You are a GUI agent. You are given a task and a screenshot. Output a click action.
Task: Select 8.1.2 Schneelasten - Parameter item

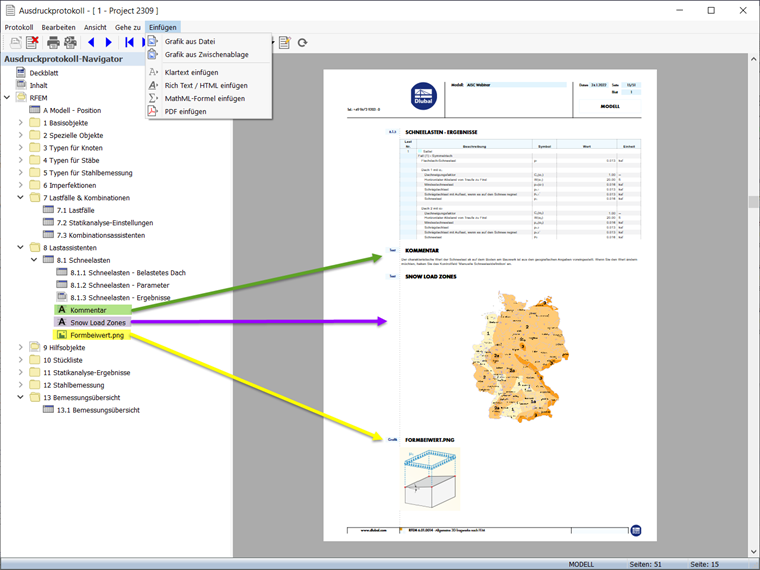click(x=120, y=285)
